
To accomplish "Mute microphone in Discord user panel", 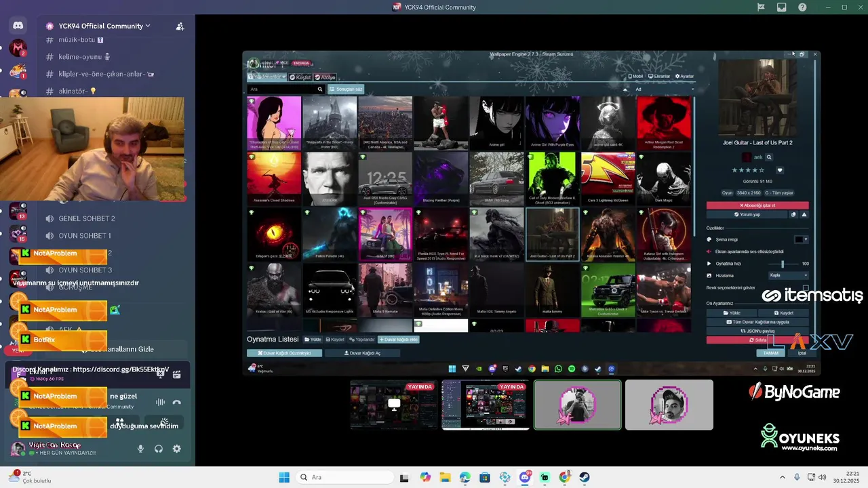I will [141, 449].
